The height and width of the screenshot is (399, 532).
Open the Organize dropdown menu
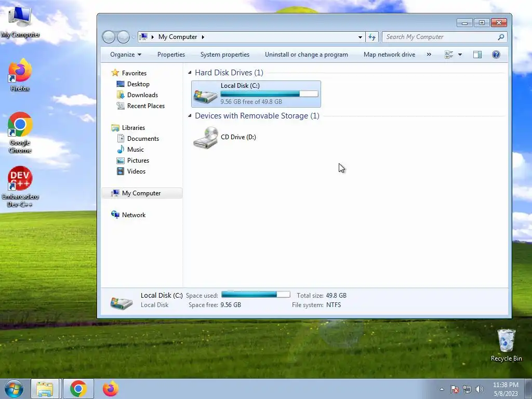tap(126, 55)
